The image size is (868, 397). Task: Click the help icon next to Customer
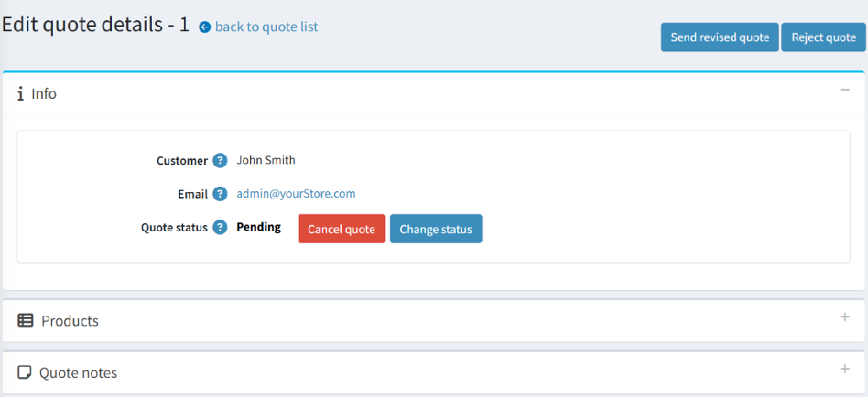tap(220, 161)
